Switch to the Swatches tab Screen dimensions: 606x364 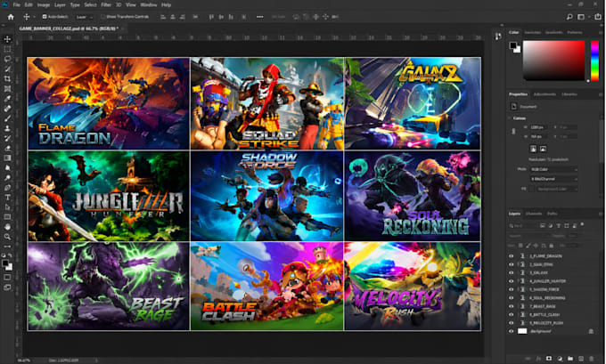pos(533,32)
